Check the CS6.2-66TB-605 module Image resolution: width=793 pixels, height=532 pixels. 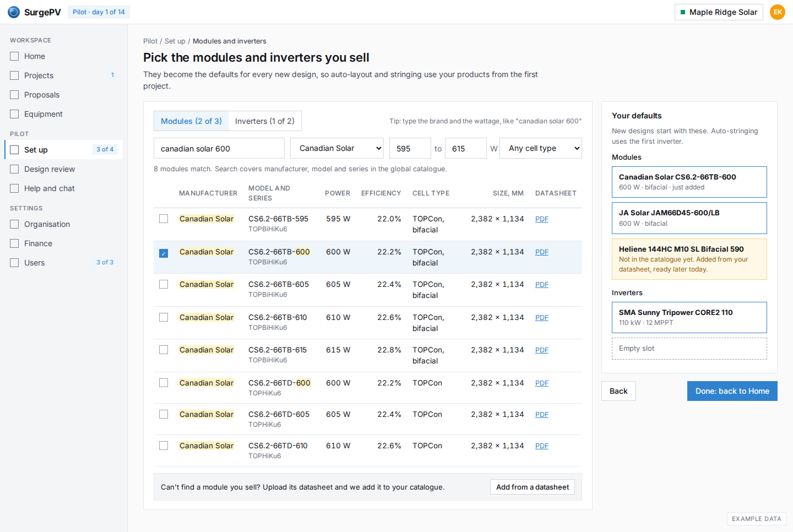coord(164,284)
